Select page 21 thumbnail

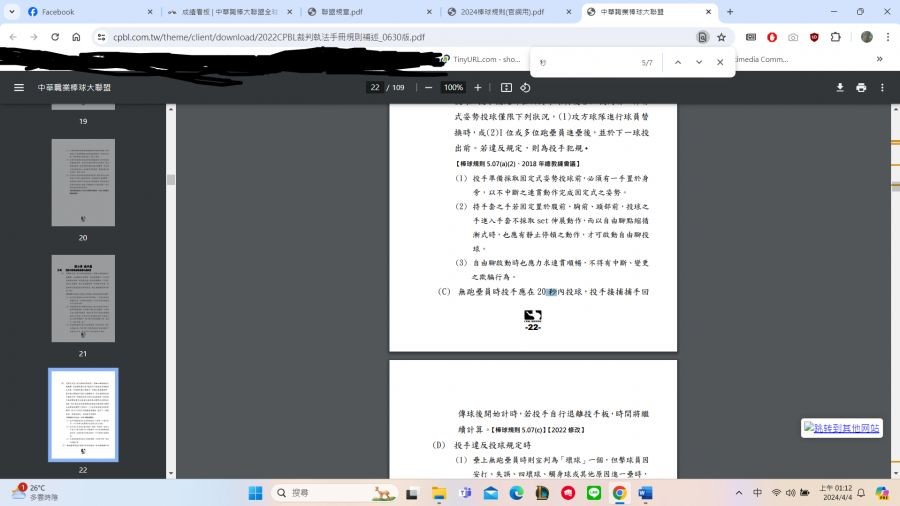coord(83,298)
